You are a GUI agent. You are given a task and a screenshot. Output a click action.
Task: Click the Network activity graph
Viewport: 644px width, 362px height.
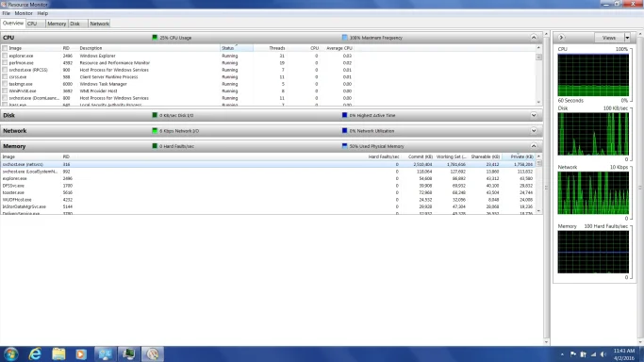[593, 193]
